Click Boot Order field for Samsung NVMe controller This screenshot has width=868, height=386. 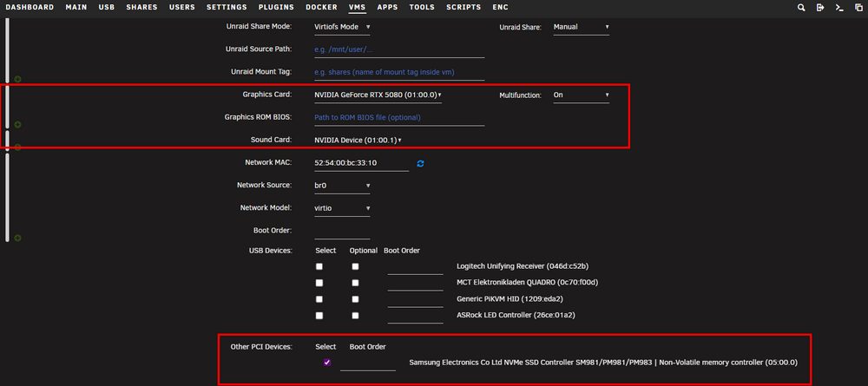point(368,363)
